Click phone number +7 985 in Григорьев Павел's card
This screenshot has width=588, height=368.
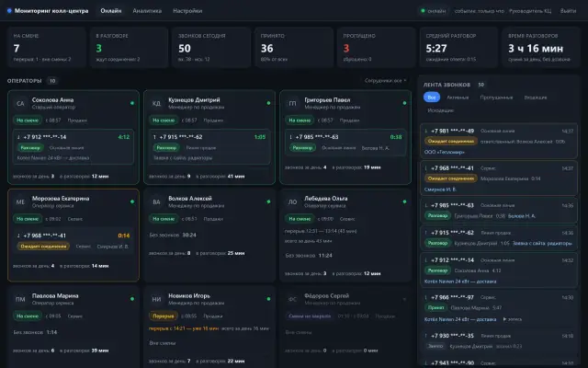coord(317,137)
